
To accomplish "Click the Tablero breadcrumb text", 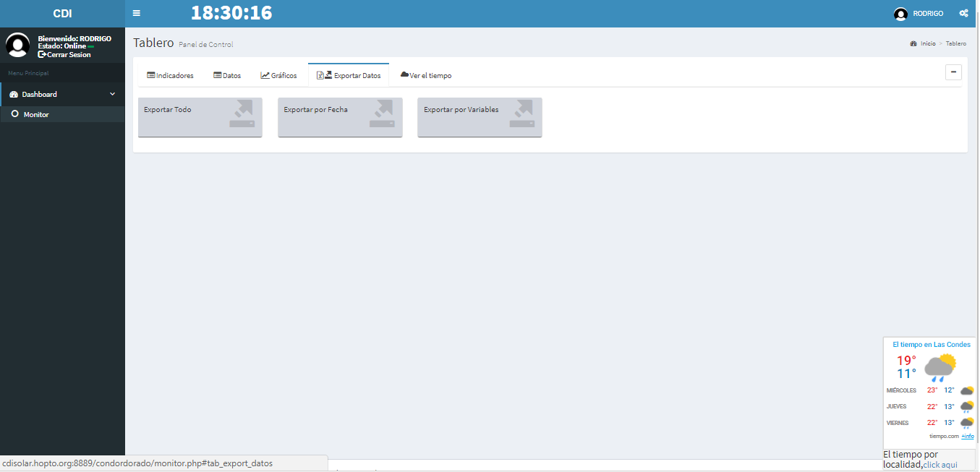I will pos(955,44).
